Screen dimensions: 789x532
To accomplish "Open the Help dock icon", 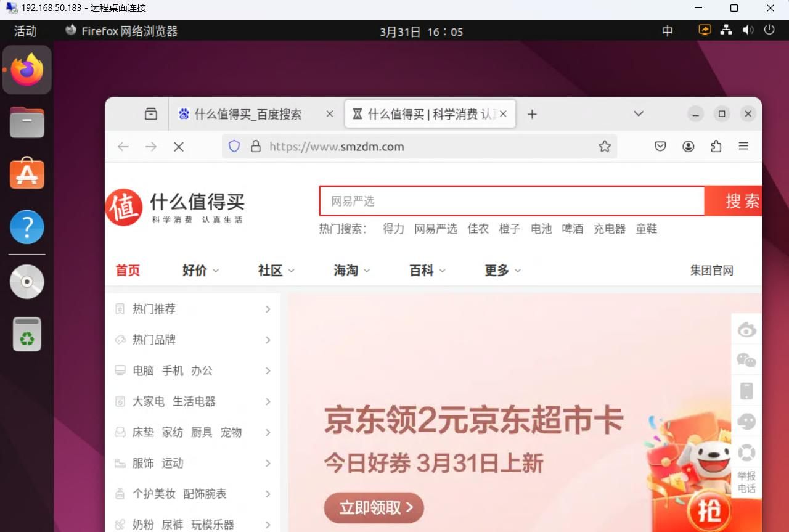I will pos(27,227).
